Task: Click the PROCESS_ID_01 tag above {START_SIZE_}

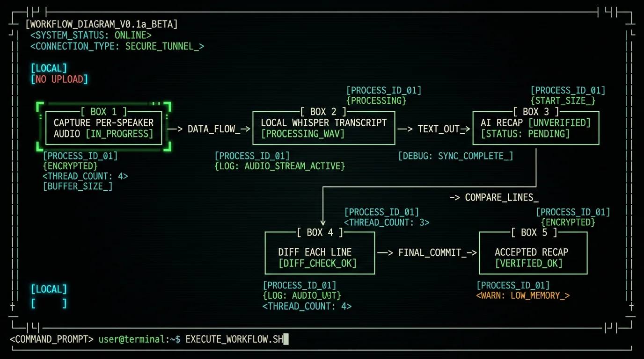Action: (x=568, y=90)
